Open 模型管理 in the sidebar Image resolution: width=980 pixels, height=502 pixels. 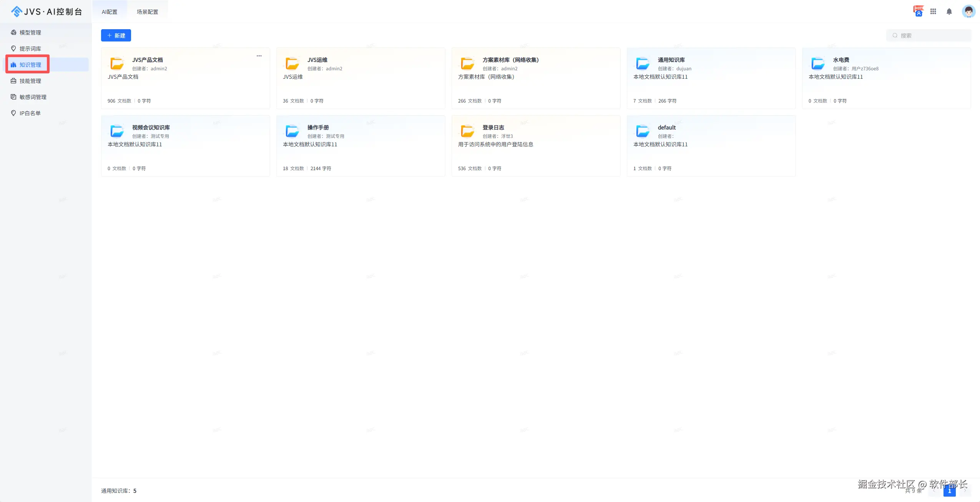click(x=30, y=33)
